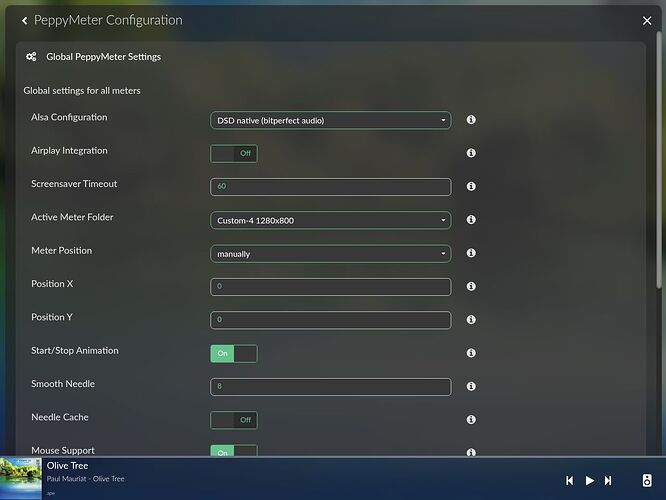Show info for Start/Stop Animation
Image resolution: width=666 pixels, height=500 pixels.
click(x=471, y=353)
